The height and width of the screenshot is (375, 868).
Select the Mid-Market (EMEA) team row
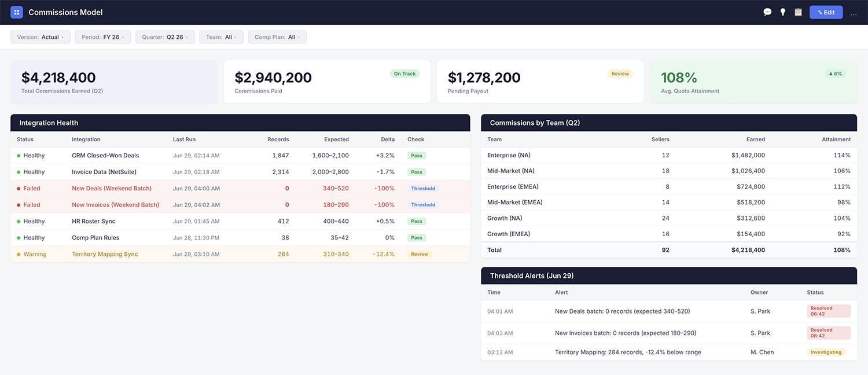coord(669,203)
